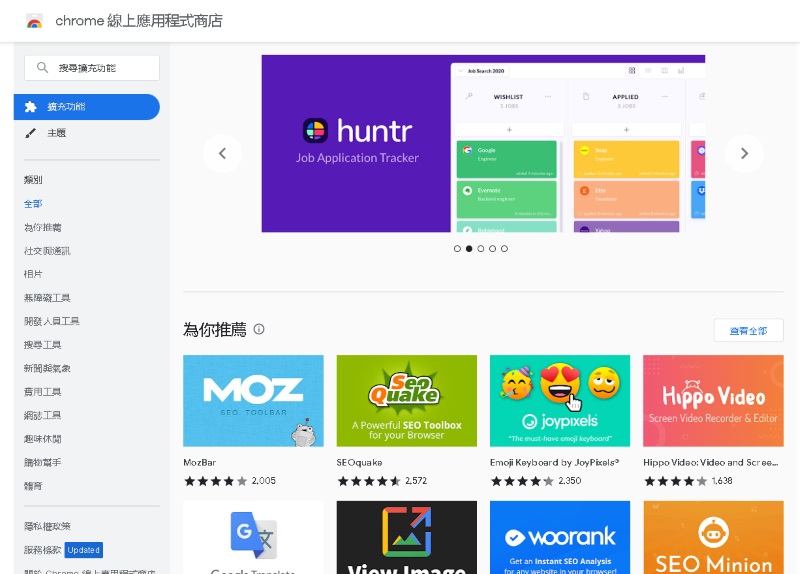
Task: Click the blue Updated badge
Action: tap(84, 550)
